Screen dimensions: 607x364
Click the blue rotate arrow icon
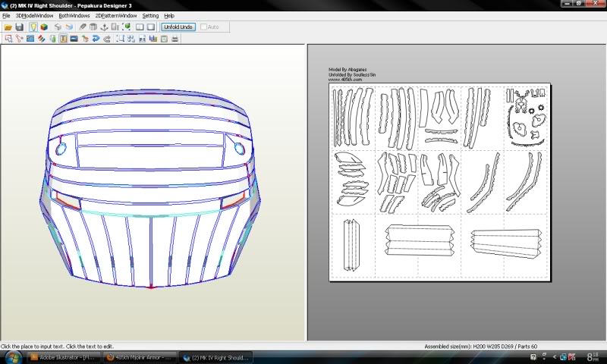coord(96,38)
